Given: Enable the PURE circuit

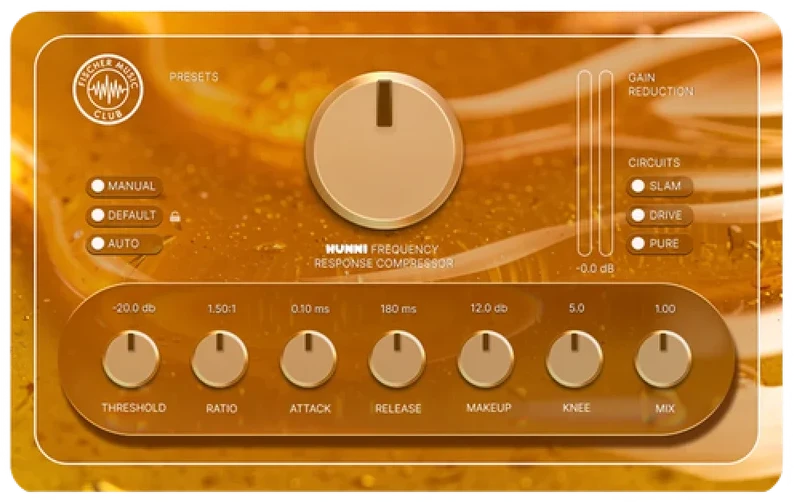Looking at the screenshot, I should pyautogui.click(x=659, y=244).
